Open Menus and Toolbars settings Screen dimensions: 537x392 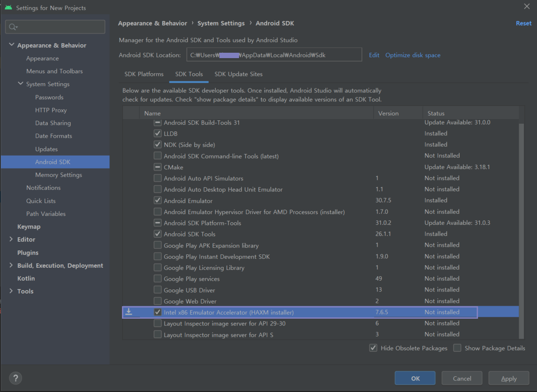pyautogui.click(x=55, y=71)
